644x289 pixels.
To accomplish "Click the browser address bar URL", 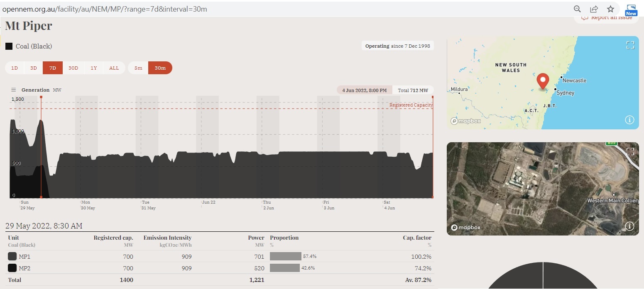I will point(105,9).
